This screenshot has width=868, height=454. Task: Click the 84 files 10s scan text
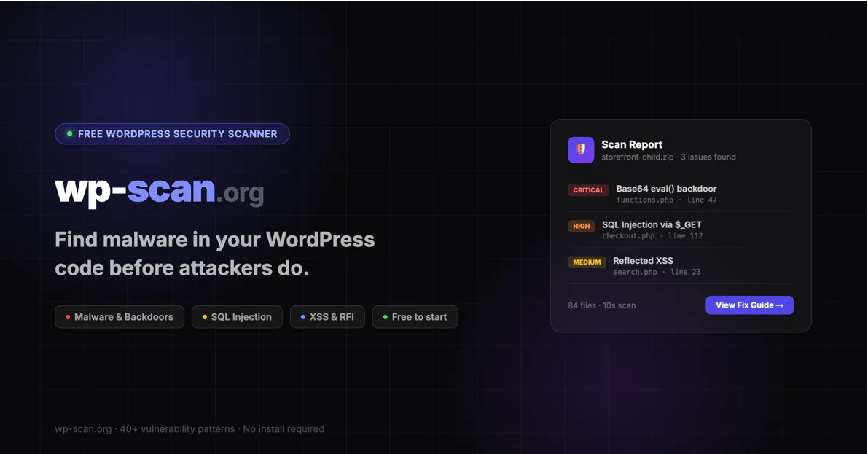602,305
